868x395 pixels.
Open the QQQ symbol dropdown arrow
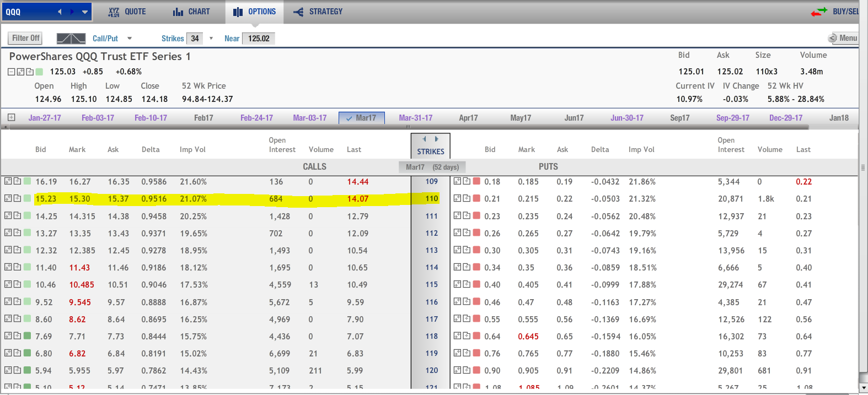point(85,12)
